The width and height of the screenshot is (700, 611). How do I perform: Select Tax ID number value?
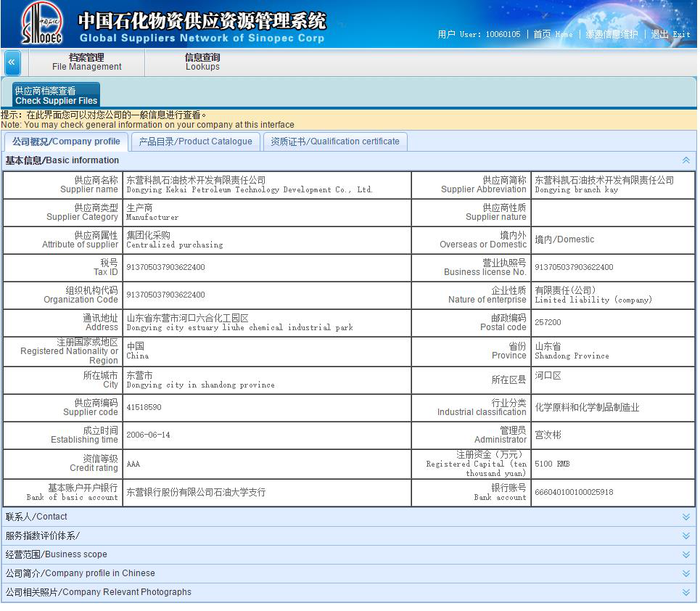pos(165,267)
